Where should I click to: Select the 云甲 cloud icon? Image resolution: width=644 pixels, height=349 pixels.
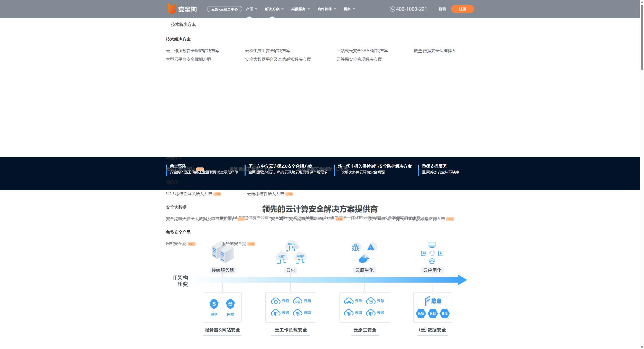click(x=349, y=301)
